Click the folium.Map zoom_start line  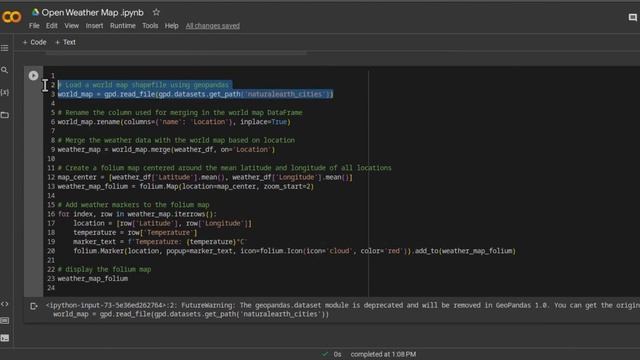[186, 187]
